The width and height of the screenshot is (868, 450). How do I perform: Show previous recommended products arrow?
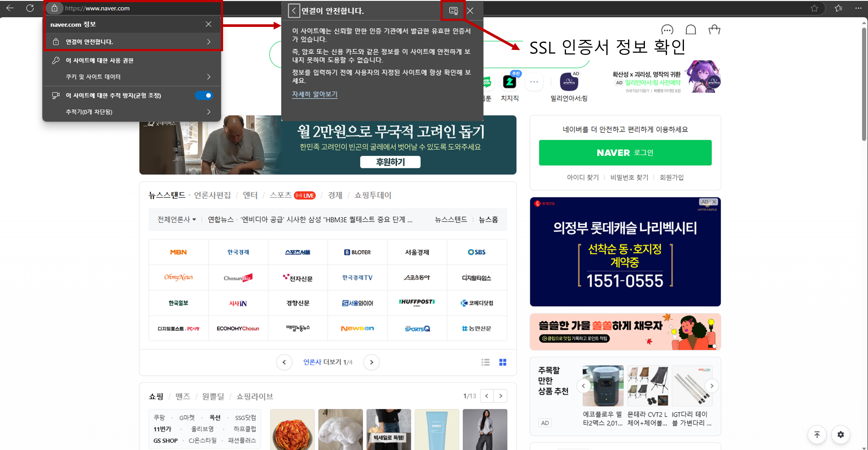point(583,386)
